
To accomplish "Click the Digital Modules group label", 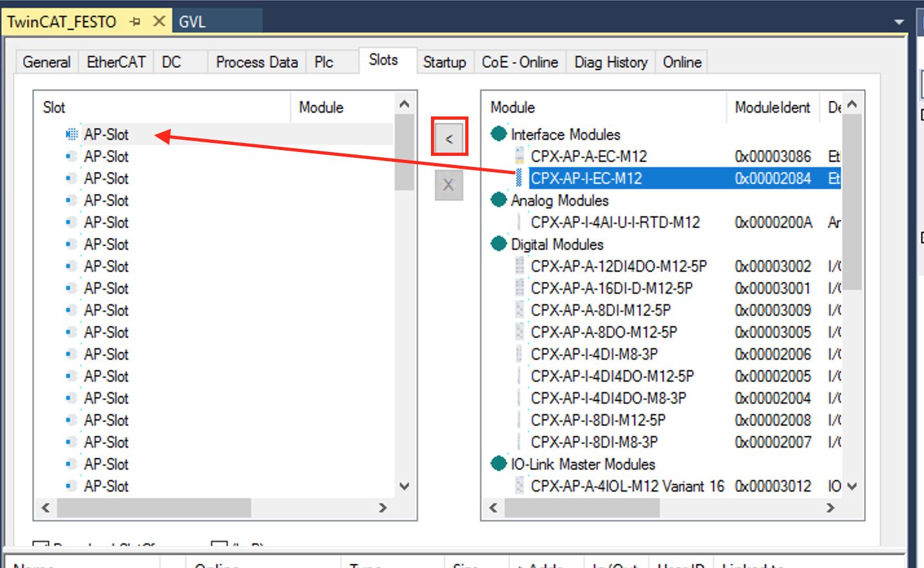I will (x=557, y=245).
